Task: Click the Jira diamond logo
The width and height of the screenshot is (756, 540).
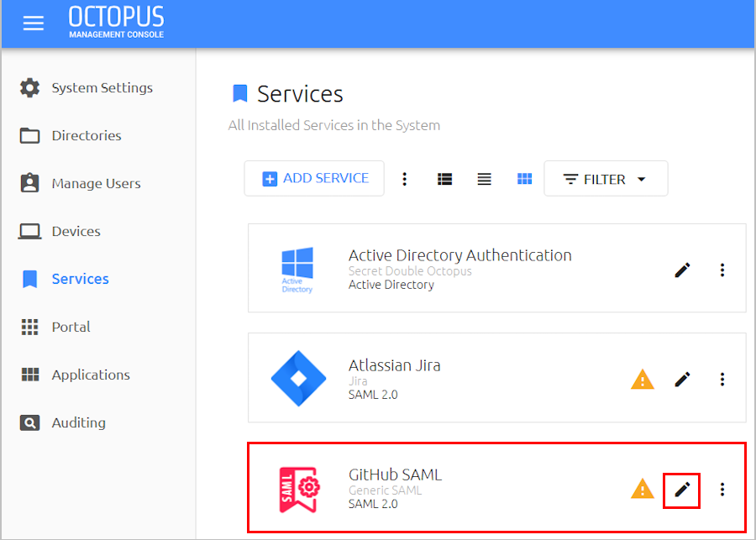Action: coord(298,379)
